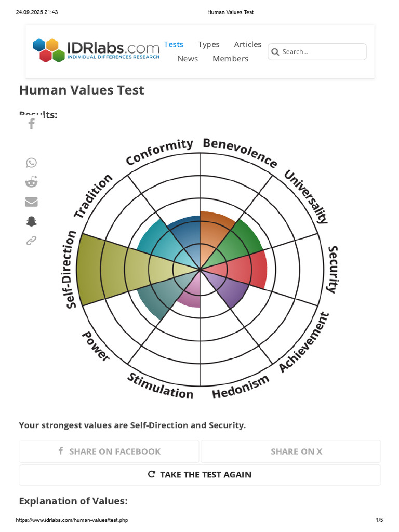The height and width of the screenshot is (532, 399).
Task: Share on Reddit using sidebar icon
Action: pyautogui.click(x=32, y=182)
